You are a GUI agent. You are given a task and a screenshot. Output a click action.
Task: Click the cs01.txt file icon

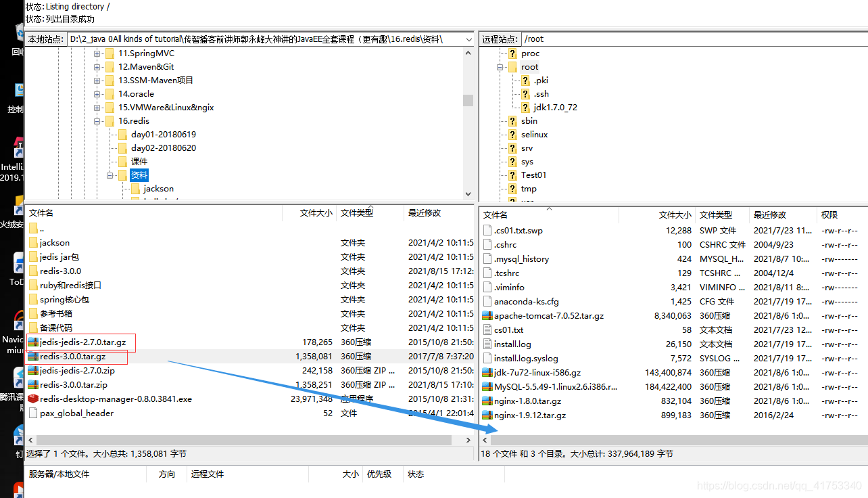[487, 330]
